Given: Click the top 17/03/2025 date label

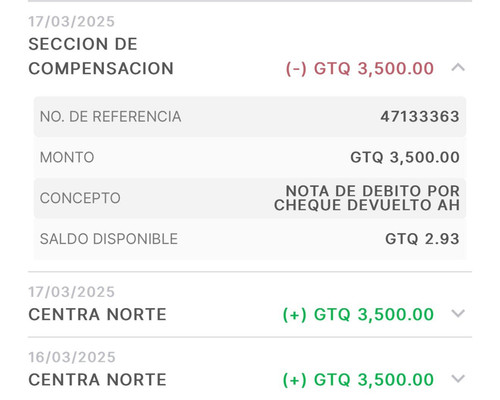Looking at the screenshot, I should point(72,22).
